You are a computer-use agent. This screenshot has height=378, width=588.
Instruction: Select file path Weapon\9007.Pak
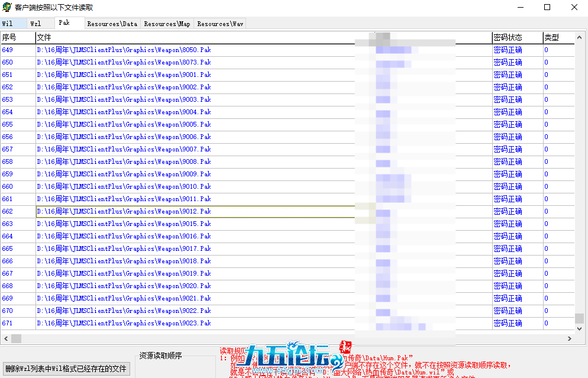(124, 149)
